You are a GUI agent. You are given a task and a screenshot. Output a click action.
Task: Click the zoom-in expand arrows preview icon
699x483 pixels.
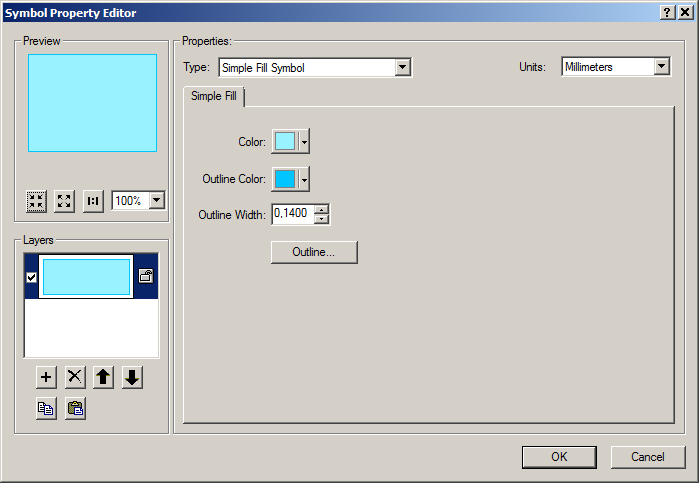tap(64, 201)
